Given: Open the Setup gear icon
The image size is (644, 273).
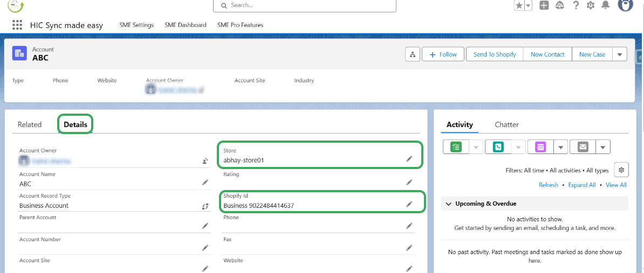Looking at the screenshot, I should coord(591,5).
